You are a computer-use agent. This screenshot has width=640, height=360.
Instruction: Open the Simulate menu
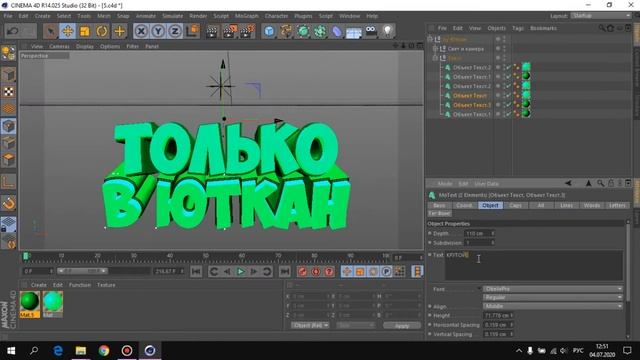click(173, 16)
